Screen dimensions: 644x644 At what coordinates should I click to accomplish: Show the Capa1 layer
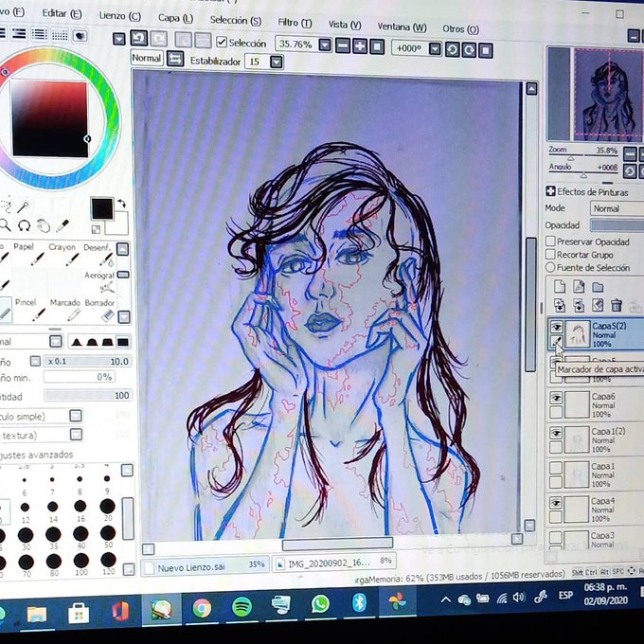555,468
